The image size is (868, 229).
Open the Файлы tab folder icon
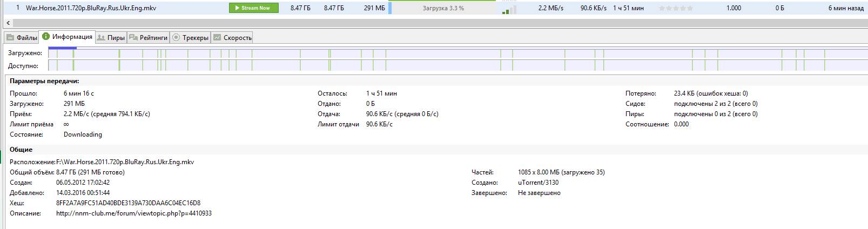10,38
